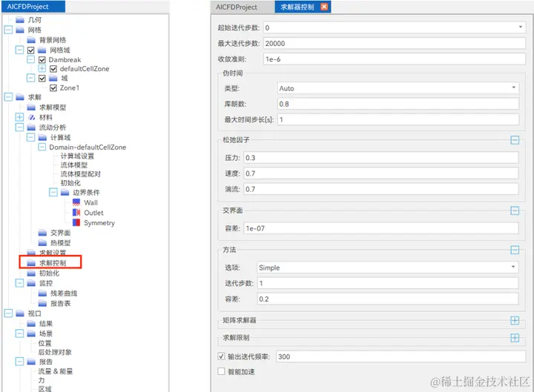534x392 pixels.
Task: Click the 计算域 folder icon
Action: 42,138
